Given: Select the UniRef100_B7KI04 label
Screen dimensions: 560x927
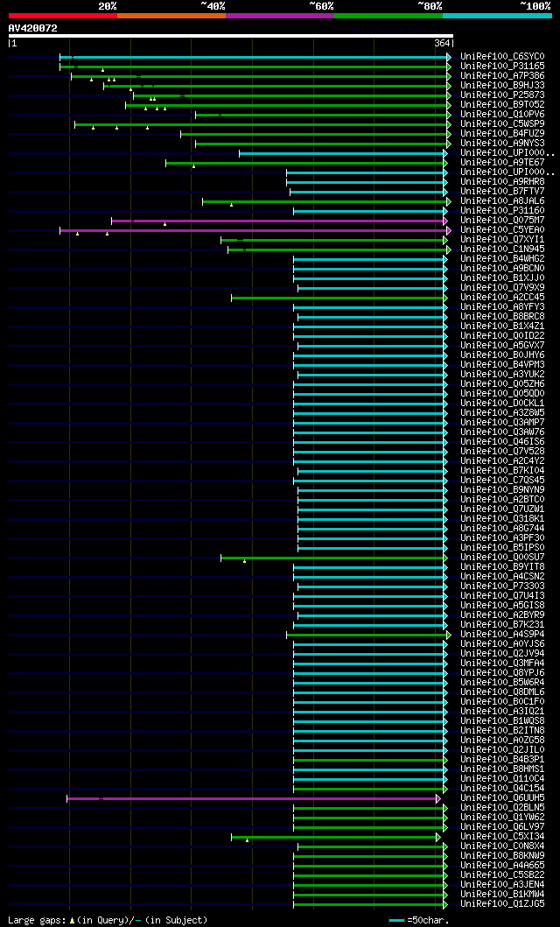Looking at the screenshot, I should point(503,471).
